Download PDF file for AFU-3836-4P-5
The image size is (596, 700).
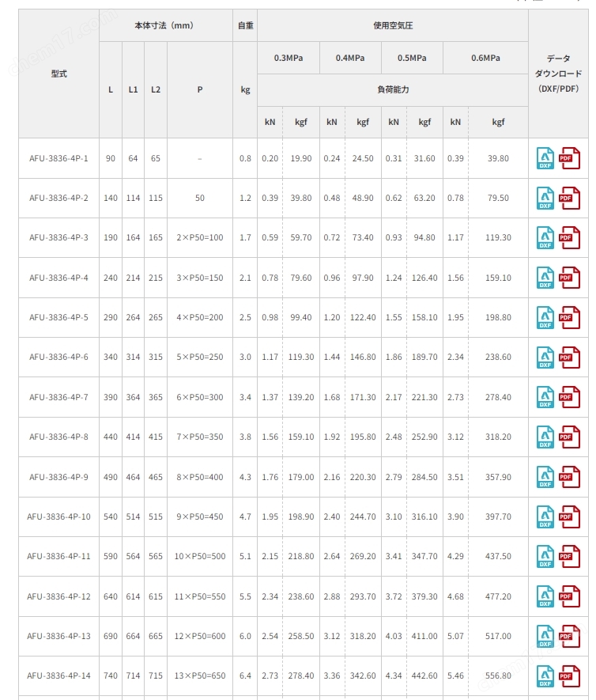click(x=569, y=317)
